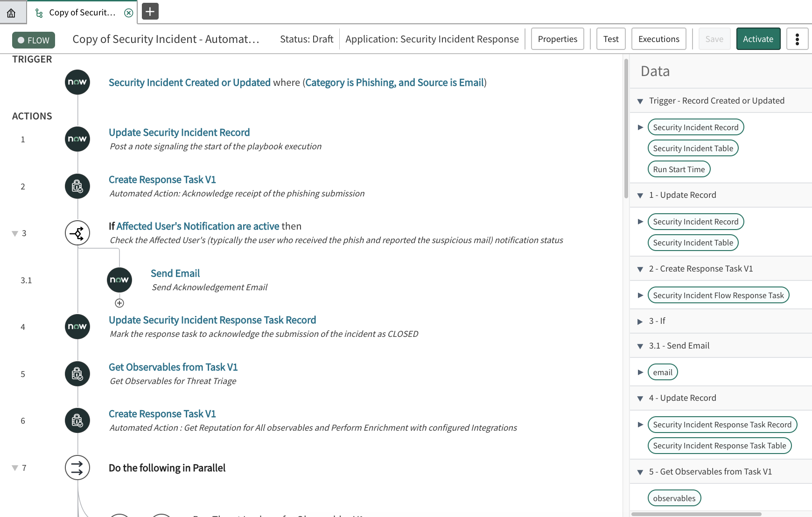Click the Send Email step icon
This screenshot has height=517, width=812.
tap(119, 280)
